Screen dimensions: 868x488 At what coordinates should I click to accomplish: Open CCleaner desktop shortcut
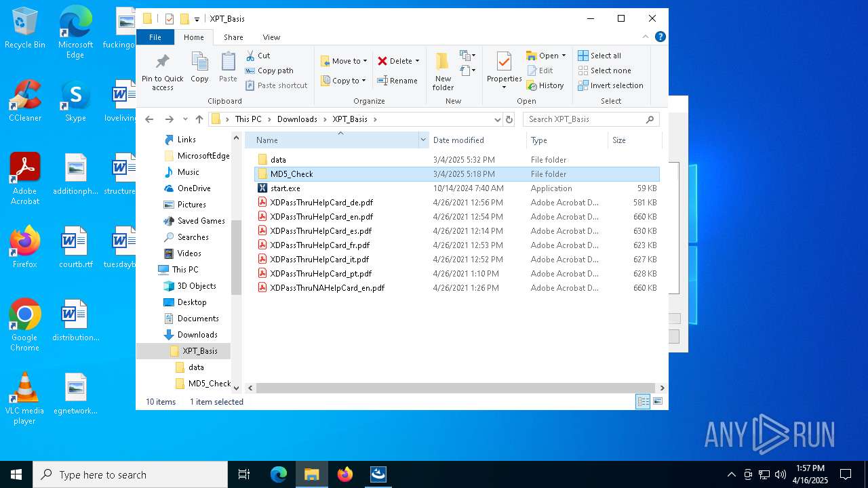[25, 101]
